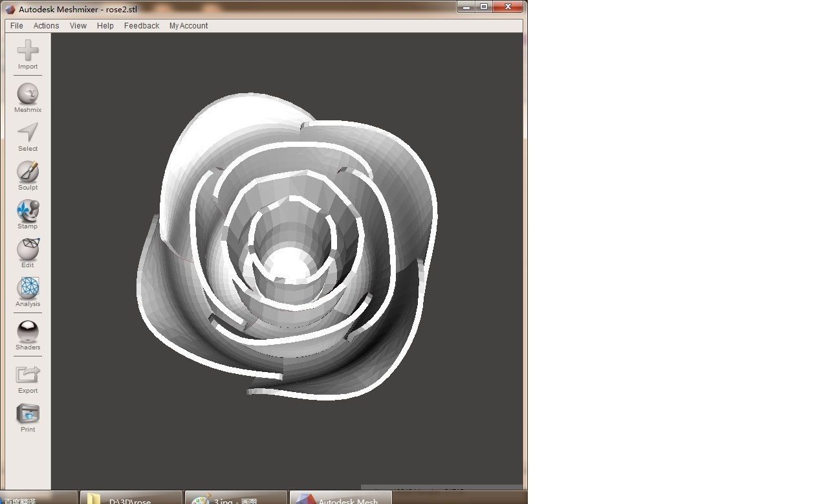Open the Feedback menu
The width and height of the screenshot is (828, 504).
click(142, 26)
